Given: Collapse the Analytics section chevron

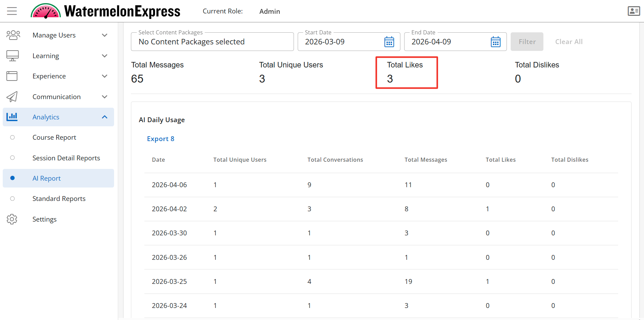Looking at the screenshot, I should [105, 117].
